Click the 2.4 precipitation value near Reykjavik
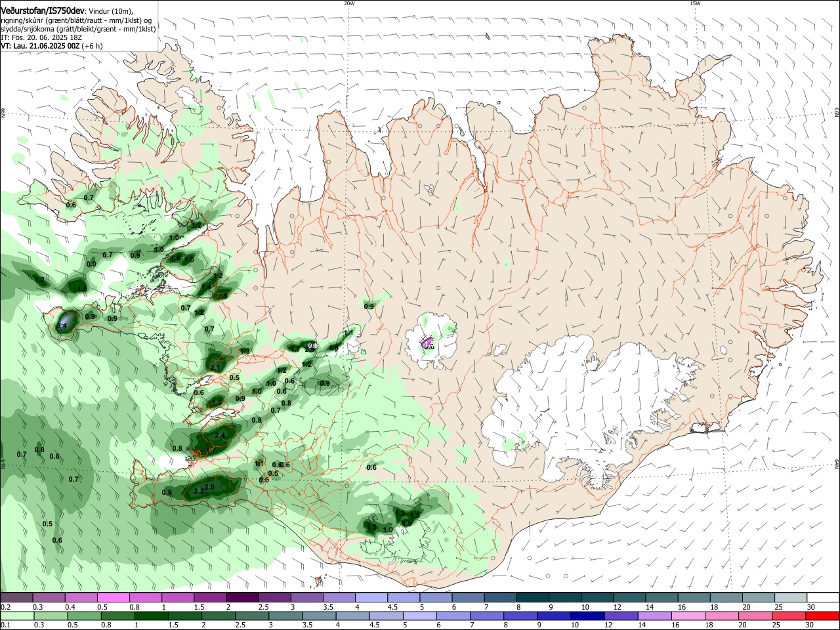Viewport: 840px width, 630px height. tap(220, 435)
